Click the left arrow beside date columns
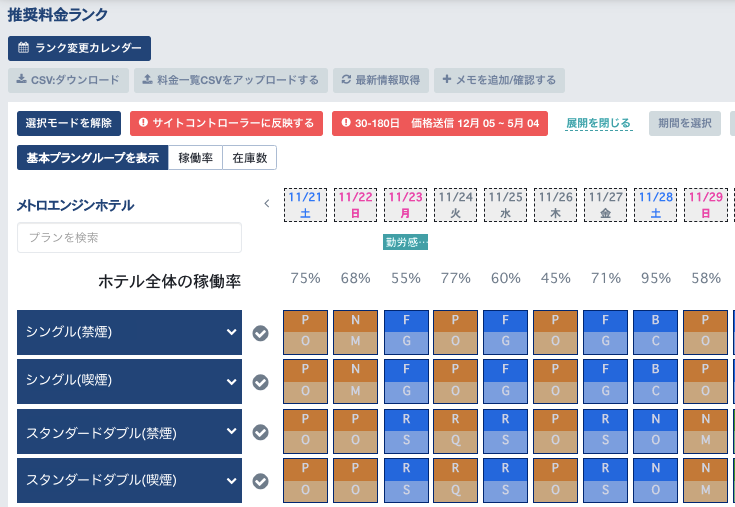 267,203
